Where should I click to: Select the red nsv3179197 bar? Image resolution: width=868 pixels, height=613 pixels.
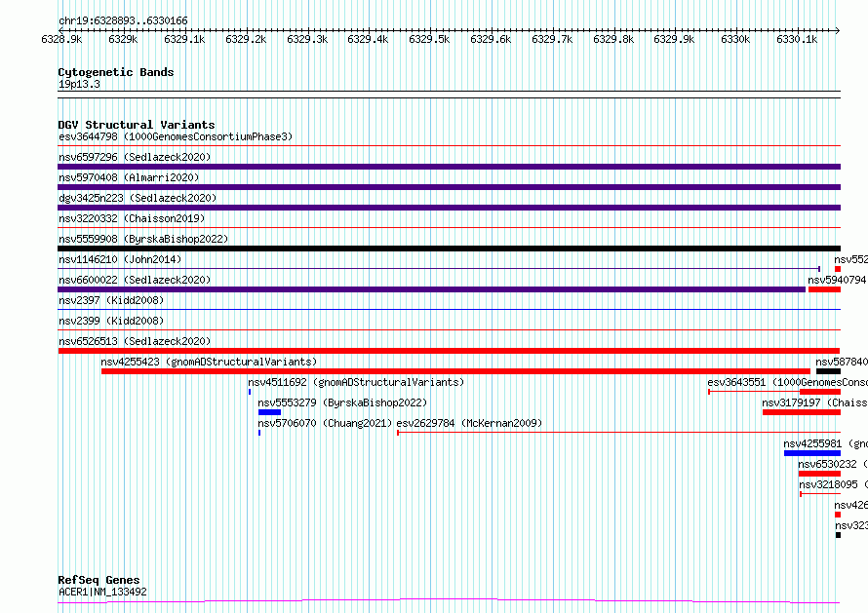802,412
